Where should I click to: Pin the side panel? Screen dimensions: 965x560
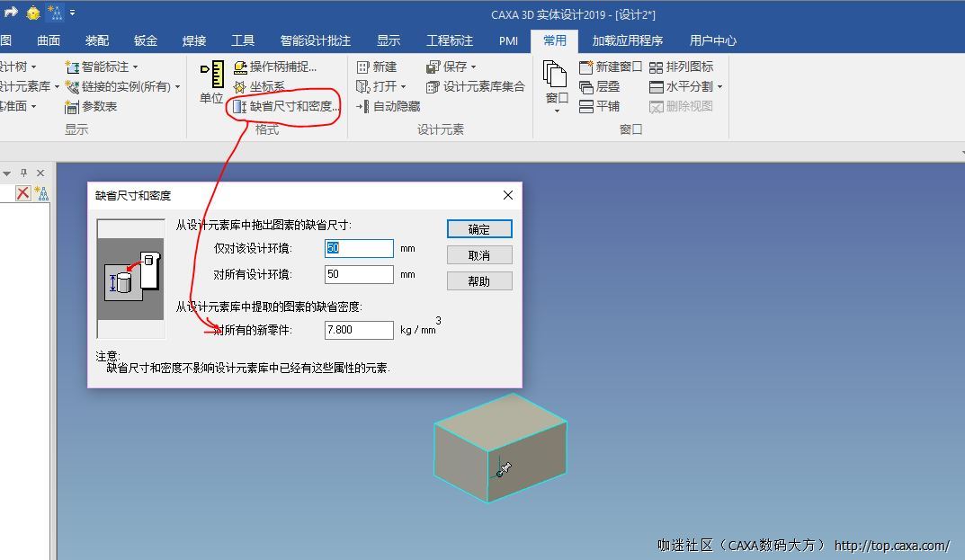point(24,173)
